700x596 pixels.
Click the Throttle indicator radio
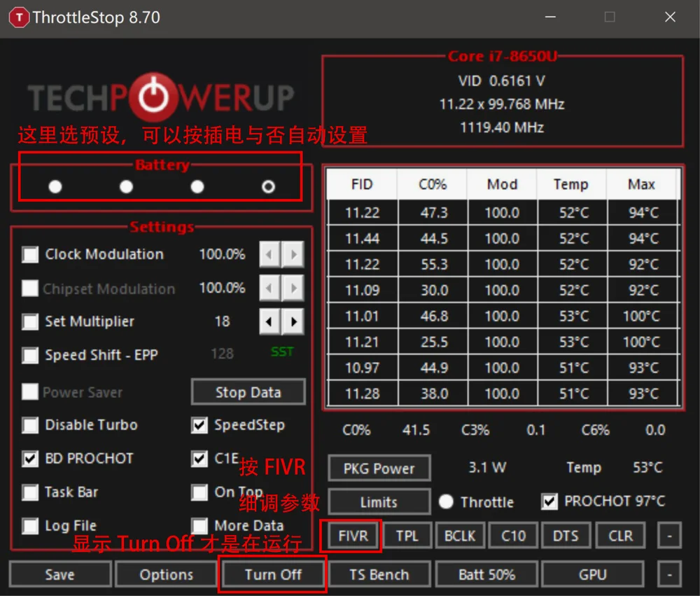(446, 501)
